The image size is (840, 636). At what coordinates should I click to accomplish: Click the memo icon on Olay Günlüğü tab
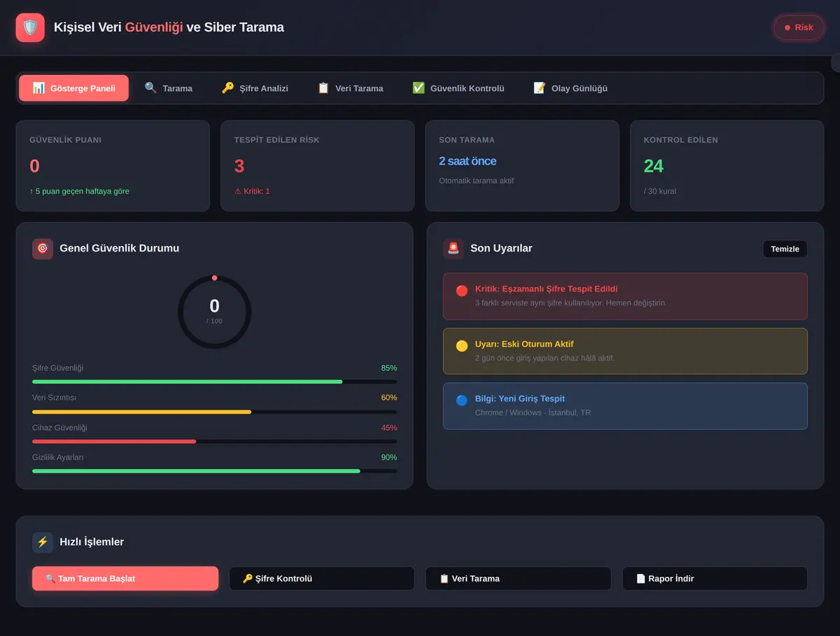coord(540,88)
